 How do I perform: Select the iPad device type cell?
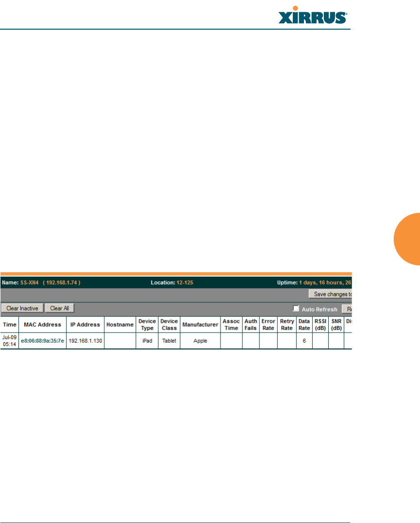[x=147, y=341]
